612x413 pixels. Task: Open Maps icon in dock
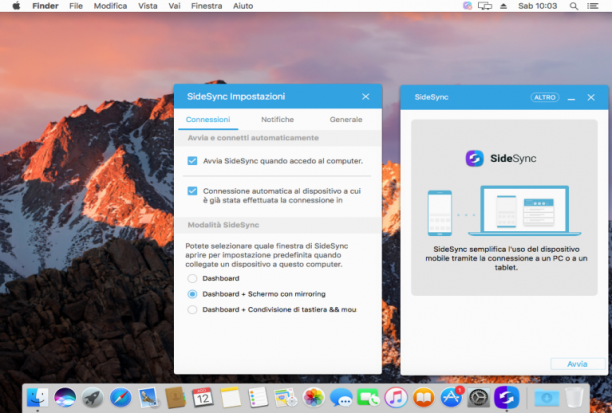point(286,397)
